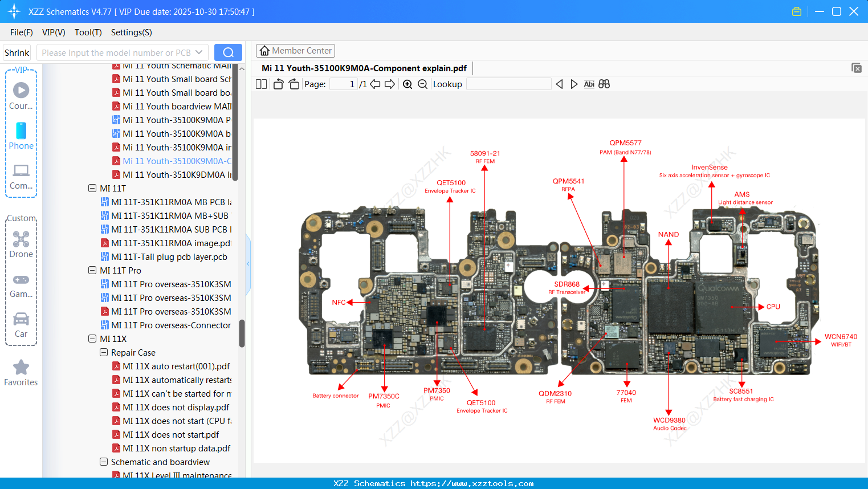Rotate the PDF page clockwise
Viewport: 868px width, 489px height.
[293, 84]
